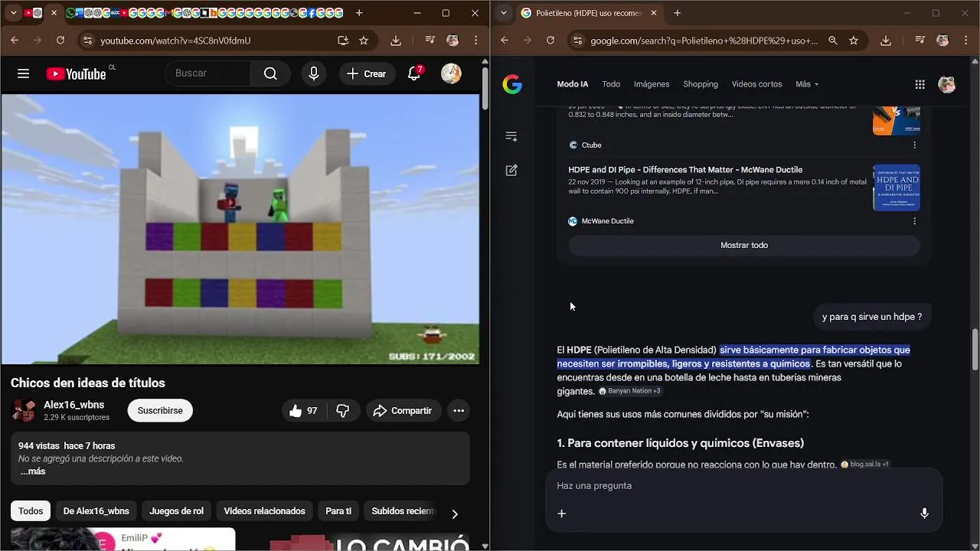Start voice input in AI prompt box
Screen dimensions: 980x551
924,514
